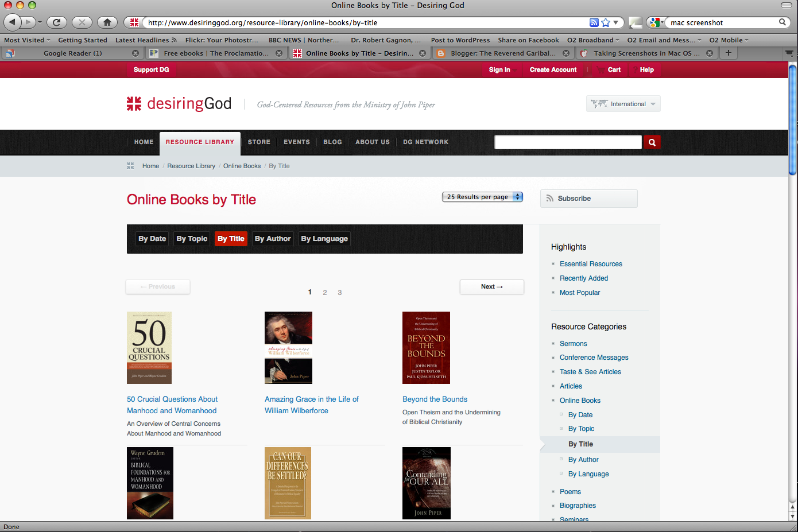798x532 pixels.
Task: Click the browser Forward arrow button
Action: click(x=28, y=22)
